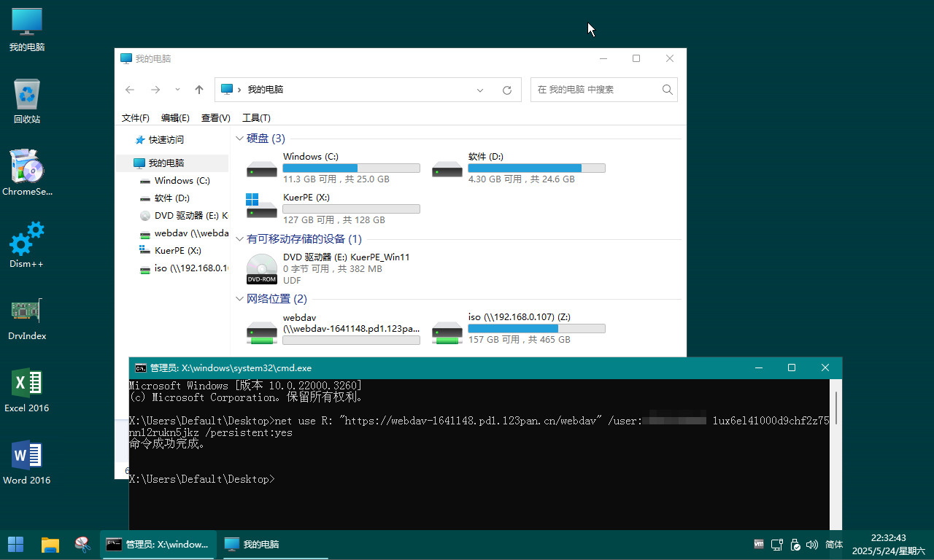This screenshot has height=560, width=934.
Task: Select the iso (Z:) network drive icon
Action: tap(447, 332)
